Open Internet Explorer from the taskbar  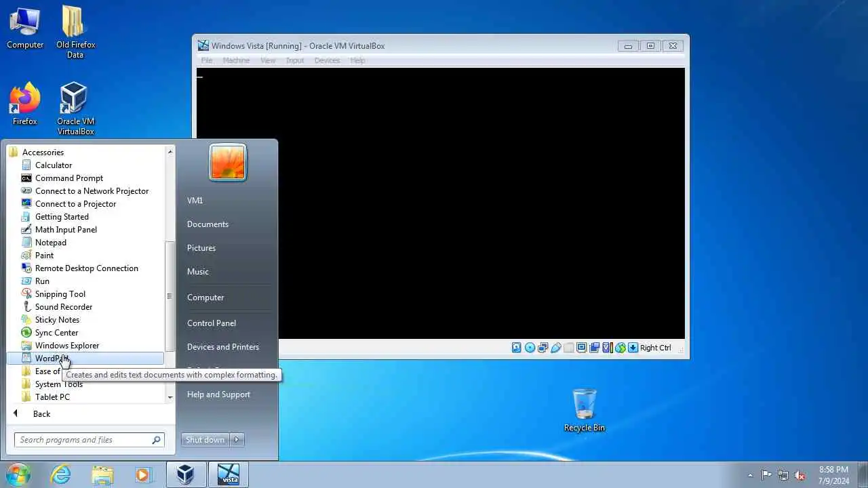[x=61, y=474]
